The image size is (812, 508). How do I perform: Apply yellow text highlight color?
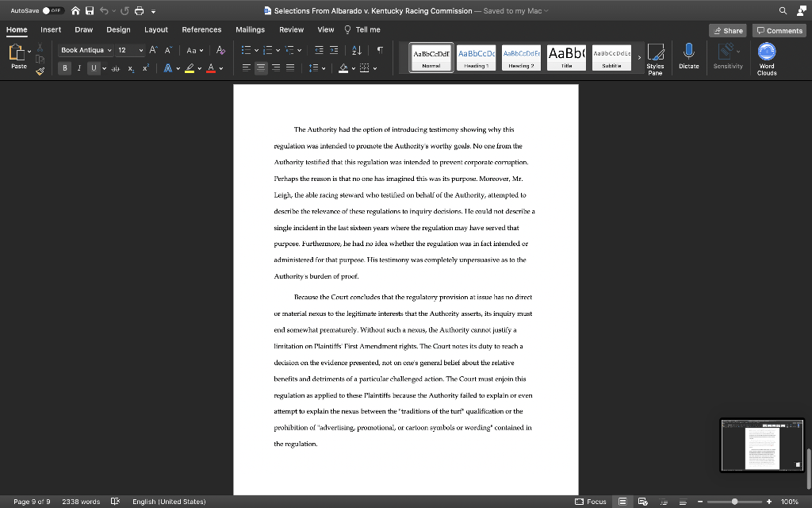click(190, 68)
